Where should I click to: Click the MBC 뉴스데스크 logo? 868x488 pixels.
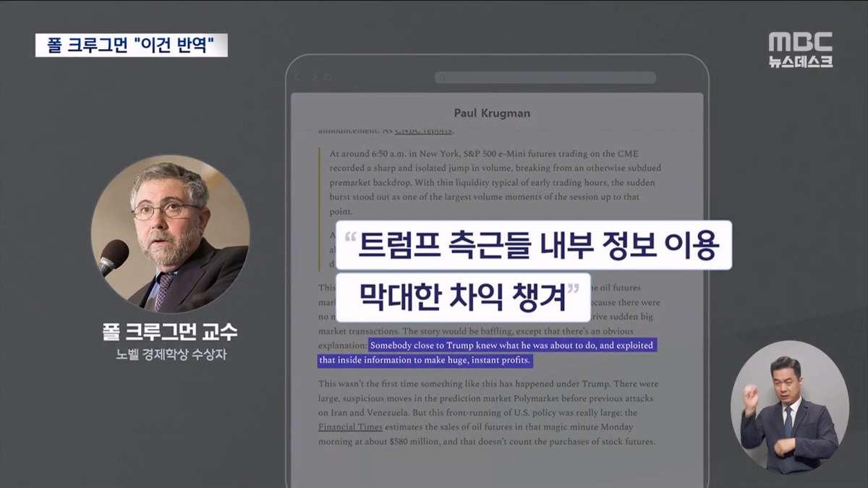coord(801,49)
